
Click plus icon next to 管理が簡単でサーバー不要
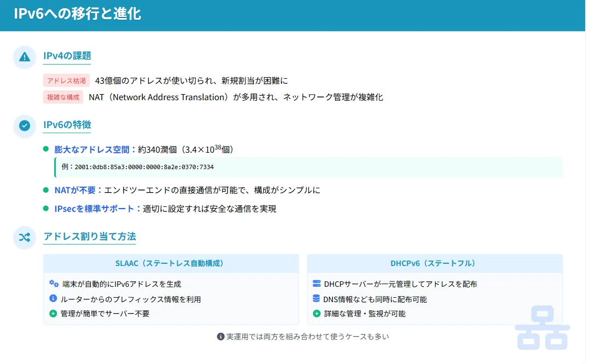tap(53, 313)
